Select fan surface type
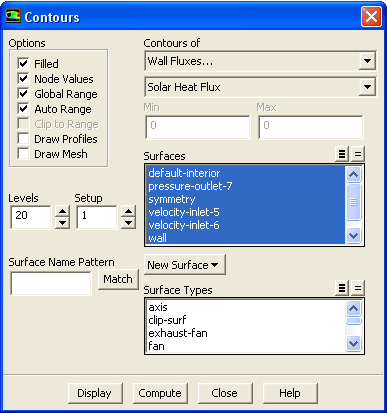 click(x=246, y=346)
